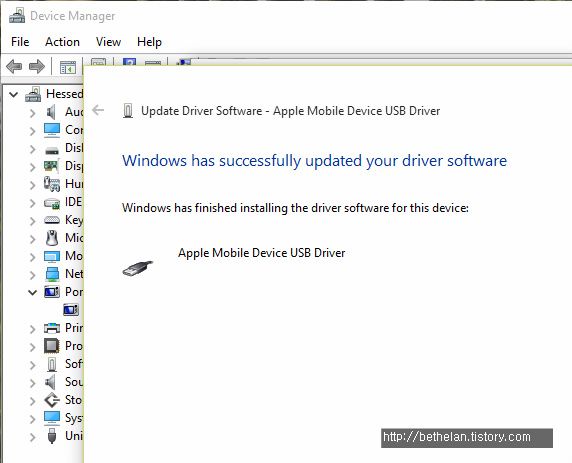This screenshot has height=463, width=572.
Task: Expand the Pro... category arrow
Action: click(x=32, y=347)
